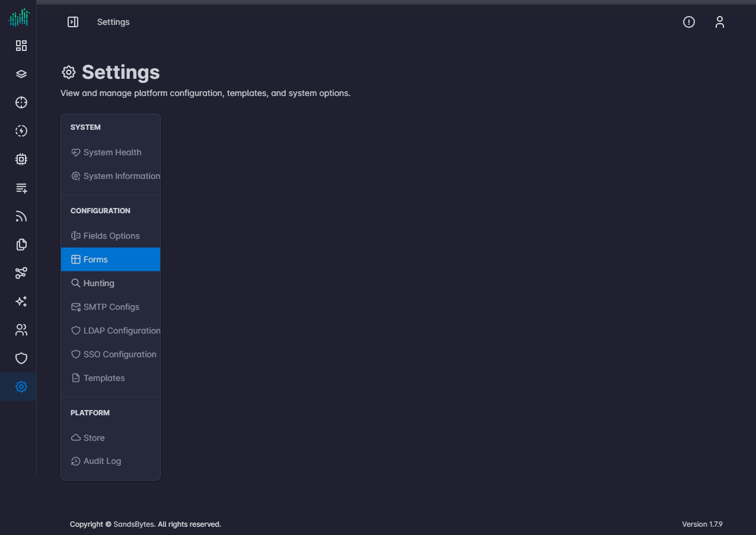Select the Hunting configuration item
756x535 pixels.
(110, 283)
